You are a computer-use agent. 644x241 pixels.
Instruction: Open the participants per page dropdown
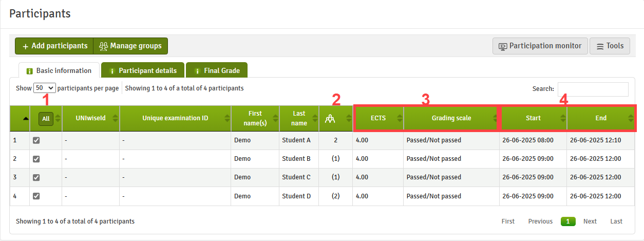pyautogui.click(x=45, y=88)
